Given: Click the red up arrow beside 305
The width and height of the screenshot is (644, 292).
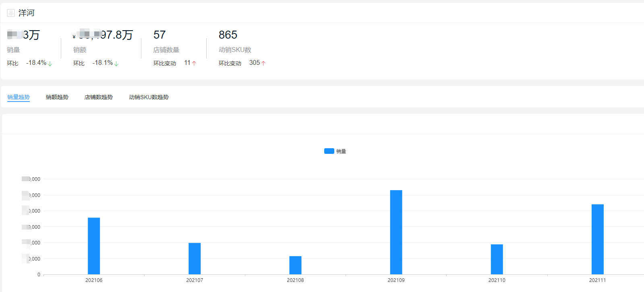Looking at the screenshot, I should click(x=263, y=63).
